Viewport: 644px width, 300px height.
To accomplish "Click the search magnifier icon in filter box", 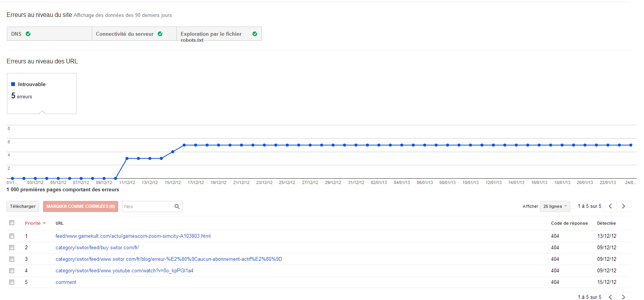I will tap(177, 206).
